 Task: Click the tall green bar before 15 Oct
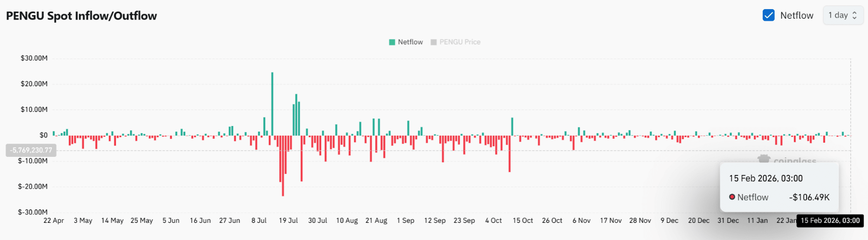click(x=512, y=127)
